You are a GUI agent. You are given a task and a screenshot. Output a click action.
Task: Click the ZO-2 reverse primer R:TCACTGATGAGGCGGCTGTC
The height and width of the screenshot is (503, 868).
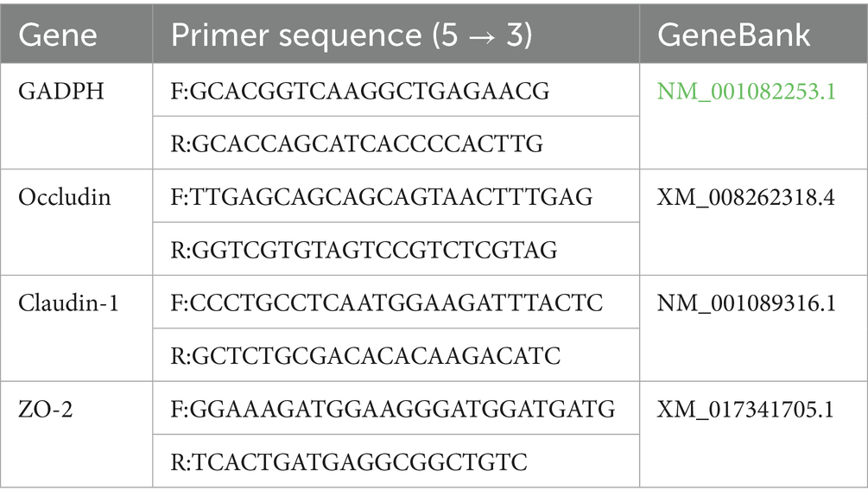(x=349, y=462)
